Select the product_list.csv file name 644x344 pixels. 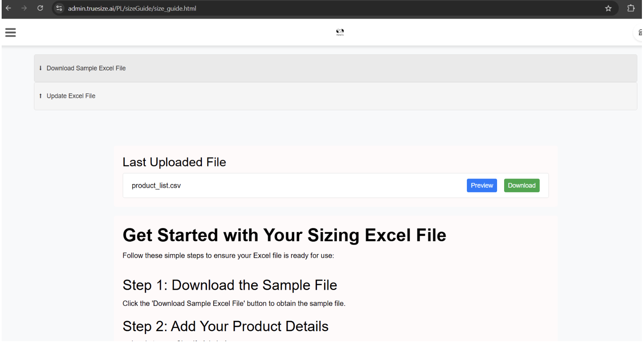pos(156,186)
